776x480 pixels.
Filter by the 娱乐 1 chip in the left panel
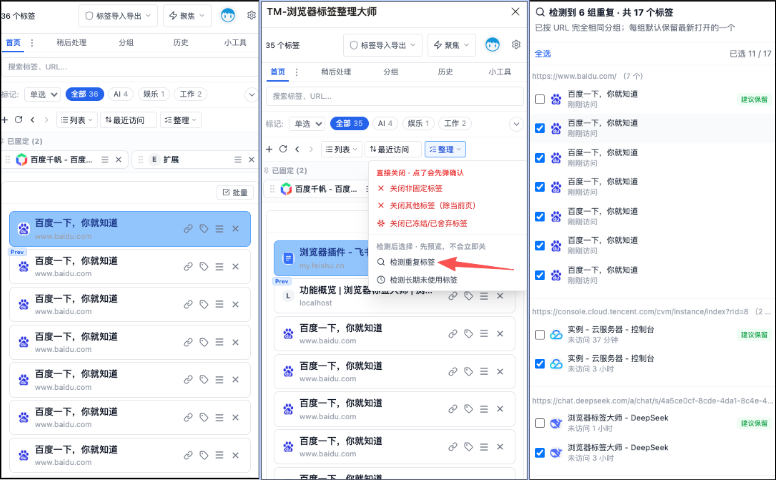[x=153, y=94]
